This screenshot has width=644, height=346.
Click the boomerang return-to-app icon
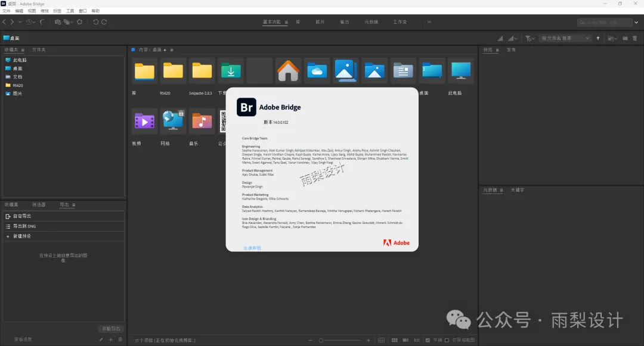[x=42, y=21]
